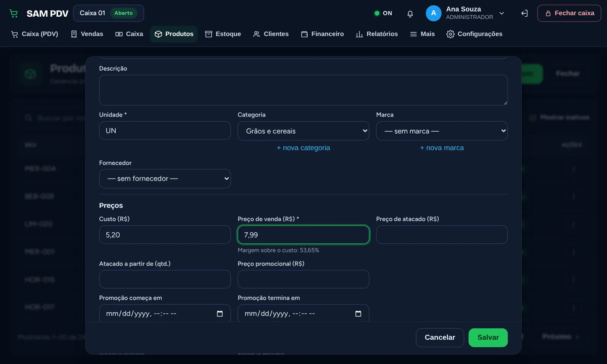Open the Categoria dropdown
The width and height of the screenshot is (607, 364).
[303, 131]
